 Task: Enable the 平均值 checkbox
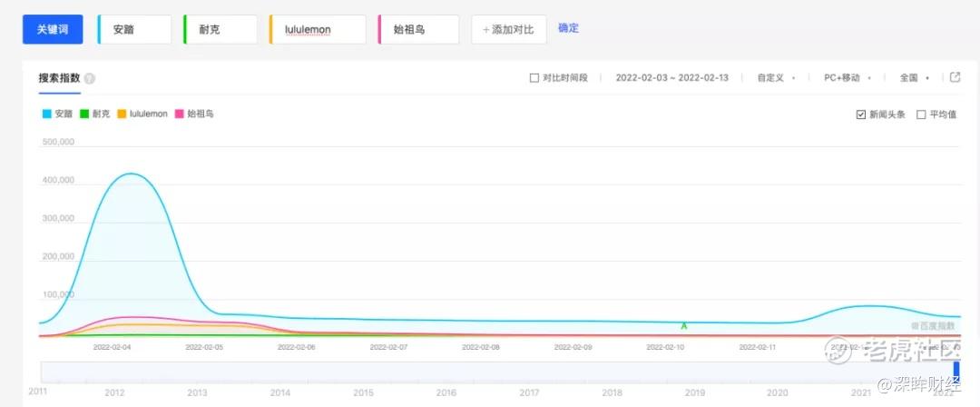(x=921, y=114)
